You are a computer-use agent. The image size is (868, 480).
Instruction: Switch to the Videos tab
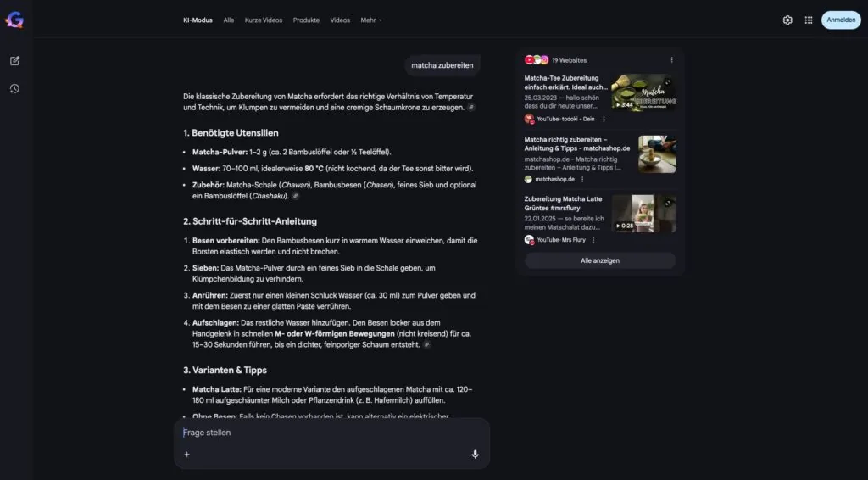[340, 20]
